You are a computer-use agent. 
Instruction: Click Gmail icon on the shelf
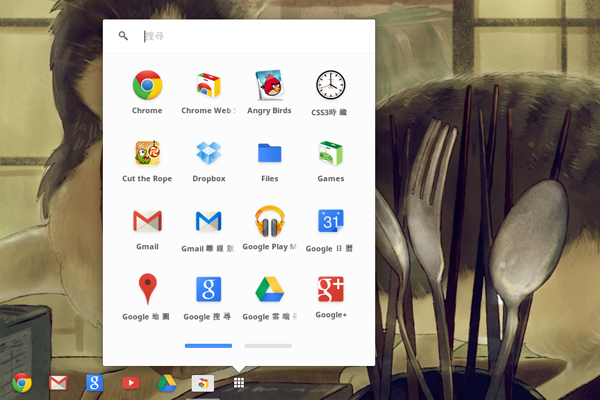58,383
